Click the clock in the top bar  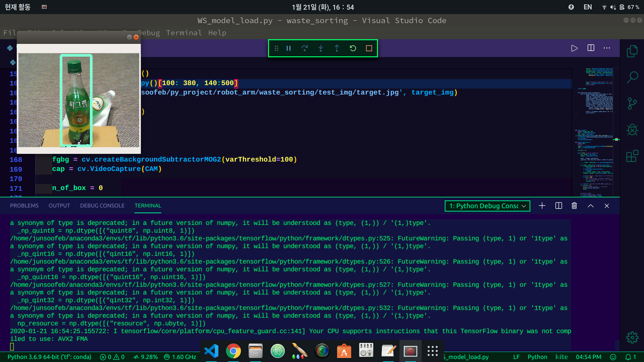point(323,7)
